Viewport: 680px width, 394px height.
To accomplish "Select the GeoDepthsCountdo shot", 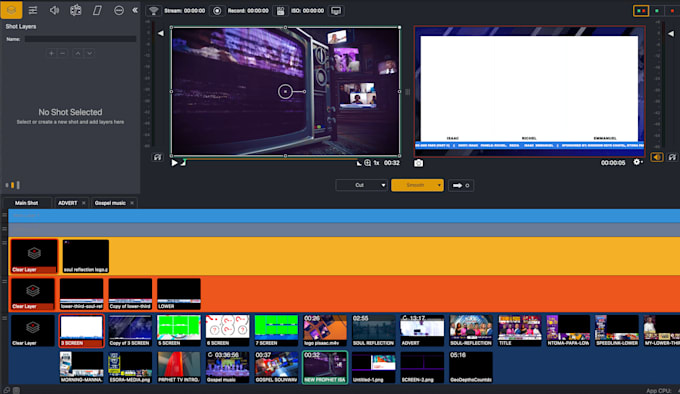I will click(x=471, y=367).
